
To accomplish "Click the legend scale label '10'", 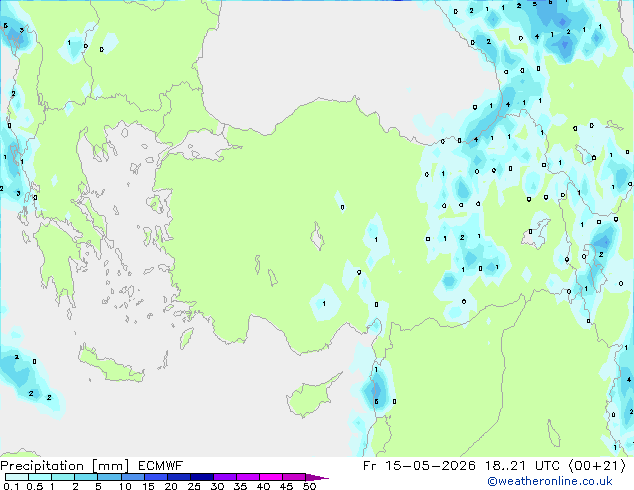I will click(125, 486).
